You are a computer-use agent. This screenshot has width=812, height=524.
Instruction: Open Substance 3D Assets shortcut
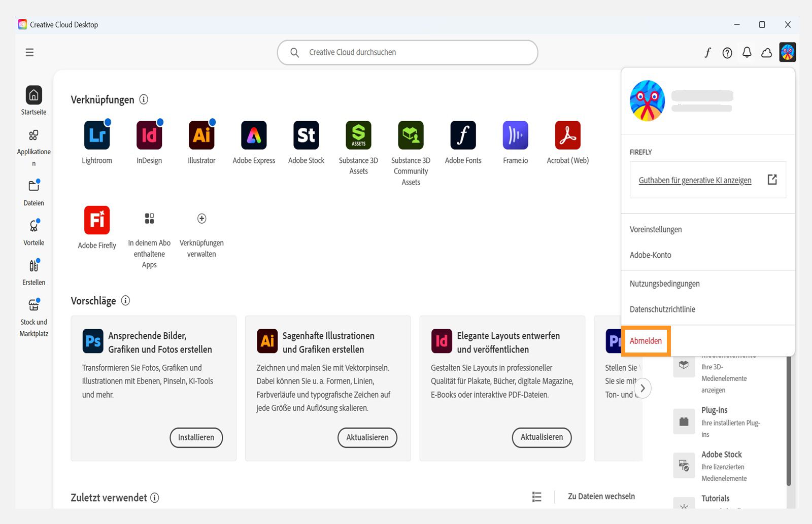[358, 148]
